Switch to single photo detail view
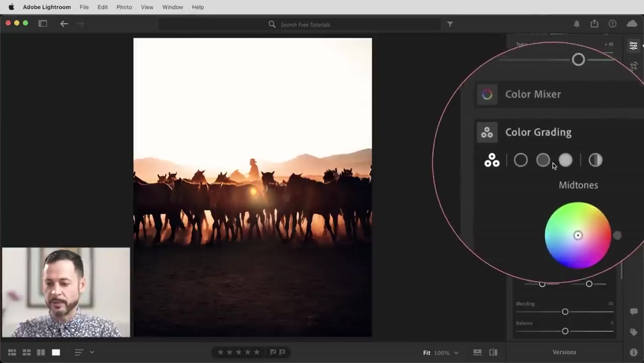This screenshot has width=644, height=363. coord(56,352)
